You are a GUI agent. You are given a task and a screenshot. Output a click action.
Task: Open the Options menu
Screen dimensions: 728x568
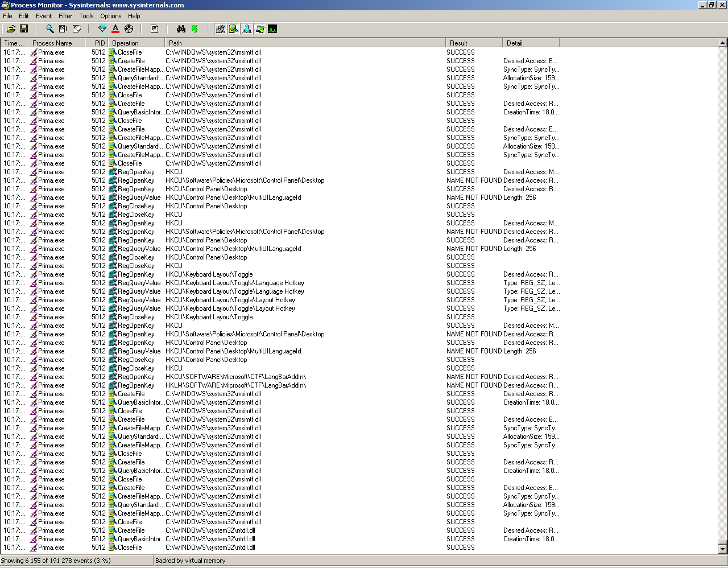(x=111, y=16)
